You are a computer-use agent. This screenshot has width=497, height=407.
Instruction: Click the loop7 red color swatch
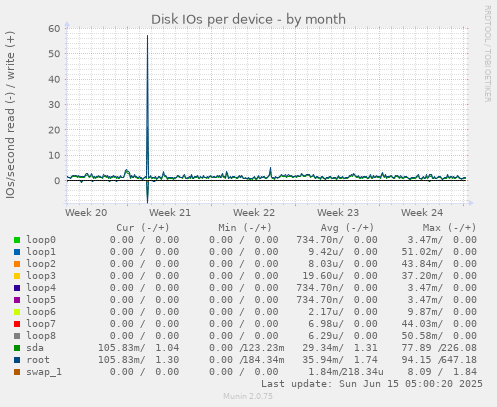pos(17,324)
